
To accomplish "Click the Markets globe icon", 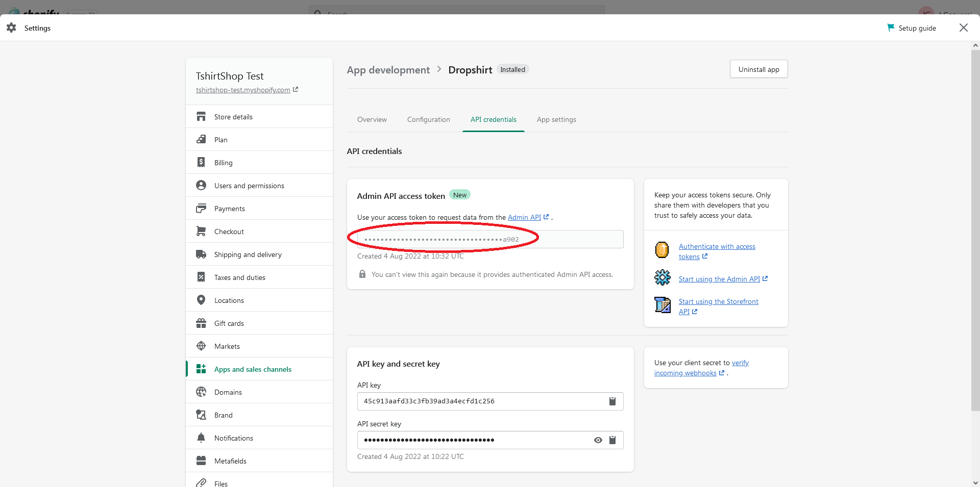I will coord(201,346).
